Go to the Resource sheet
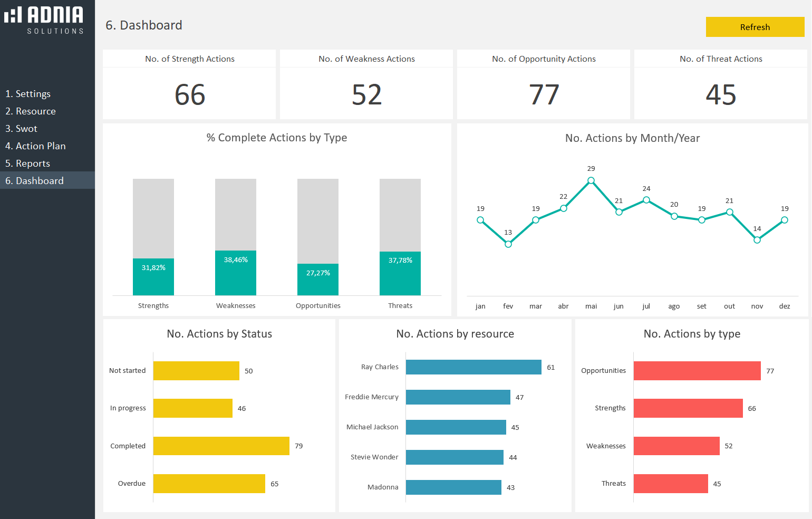The width and height of the screenshot is (812, 519). 31,111
